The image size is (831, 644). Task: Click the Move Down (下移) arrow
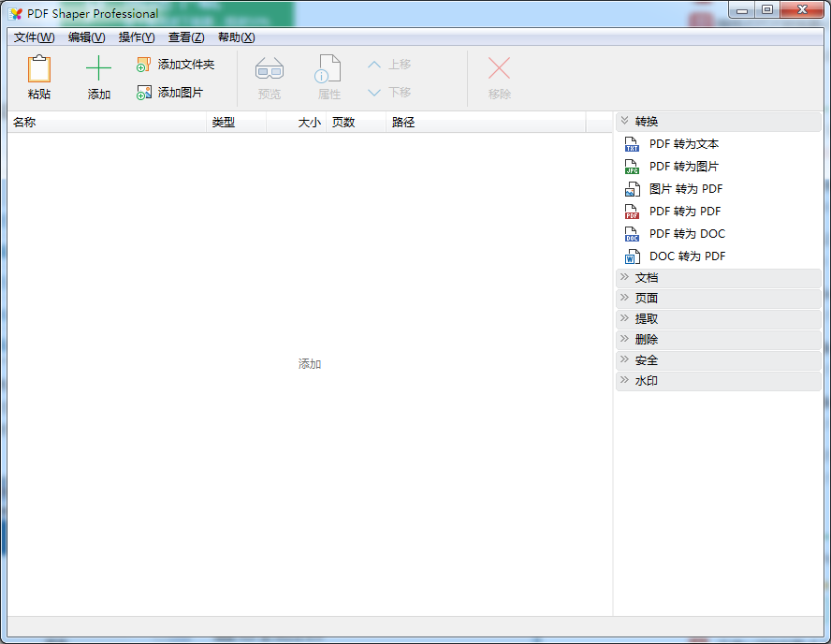(x=374, y=93)
